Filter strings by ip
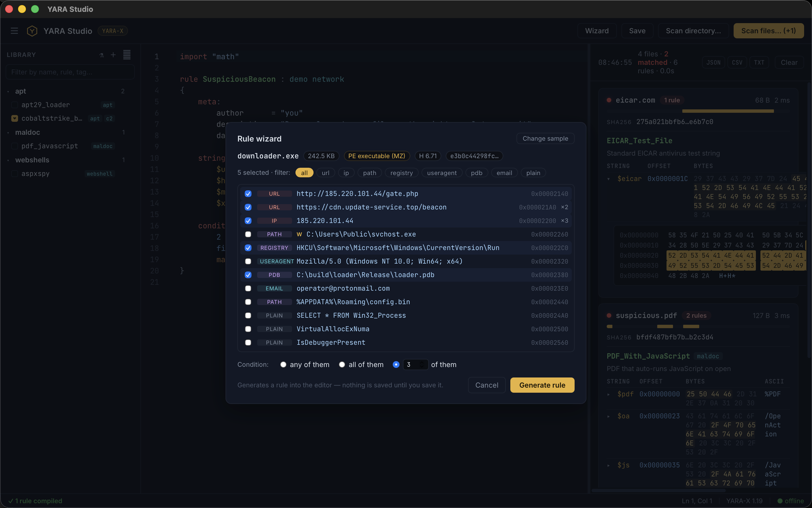Image resolution: width=812 pixels, height=508 pixels. [x=346, y=173]
